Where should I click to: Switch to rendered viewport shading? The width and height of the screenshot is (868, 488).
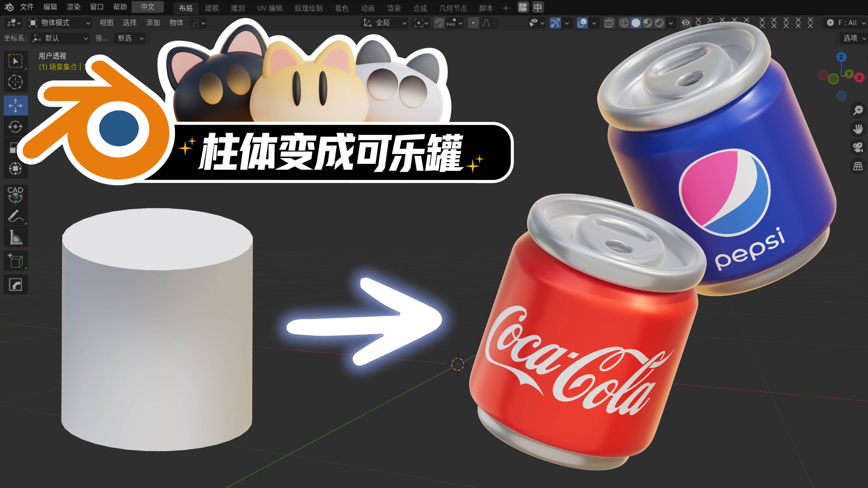(x=659, y=23)
